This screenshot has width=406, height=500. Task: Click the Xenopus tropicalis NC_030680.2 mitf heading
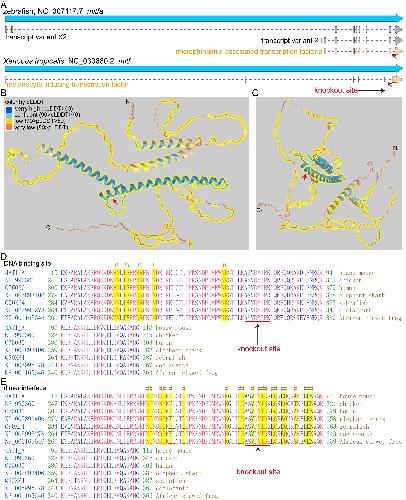coord(67,61)
